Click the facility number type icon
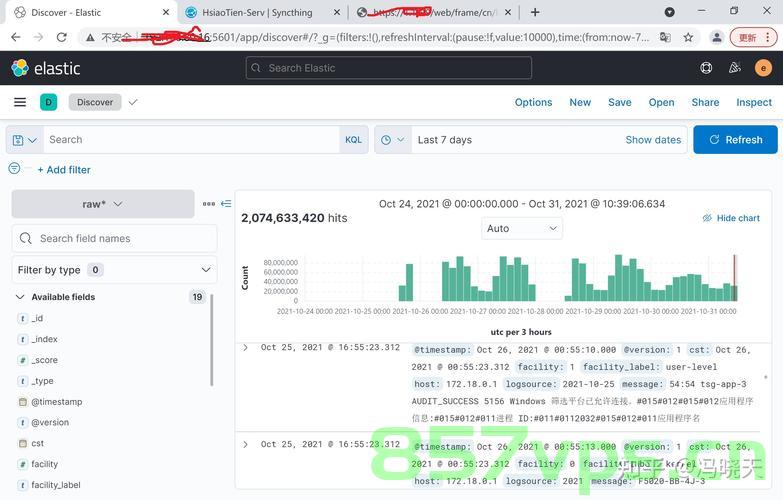The image size is (783, 500). point(22,464)
